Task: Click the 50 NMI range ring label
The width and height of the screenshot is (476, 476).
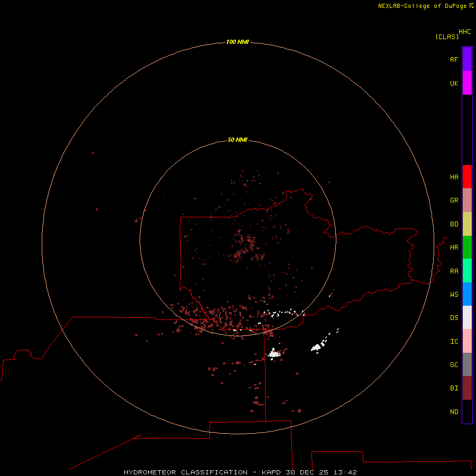Action: pos(237,140)
